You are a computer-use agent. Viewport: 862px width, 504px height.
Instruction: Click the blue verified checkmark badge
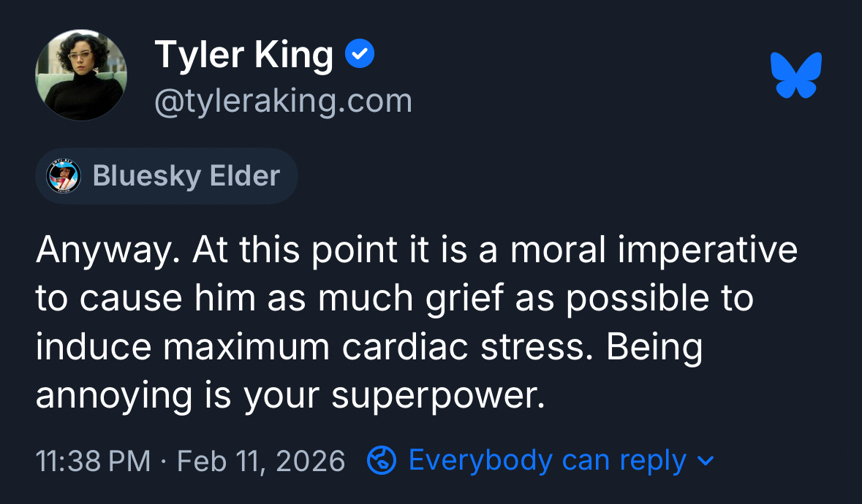[x=360, y=56]
